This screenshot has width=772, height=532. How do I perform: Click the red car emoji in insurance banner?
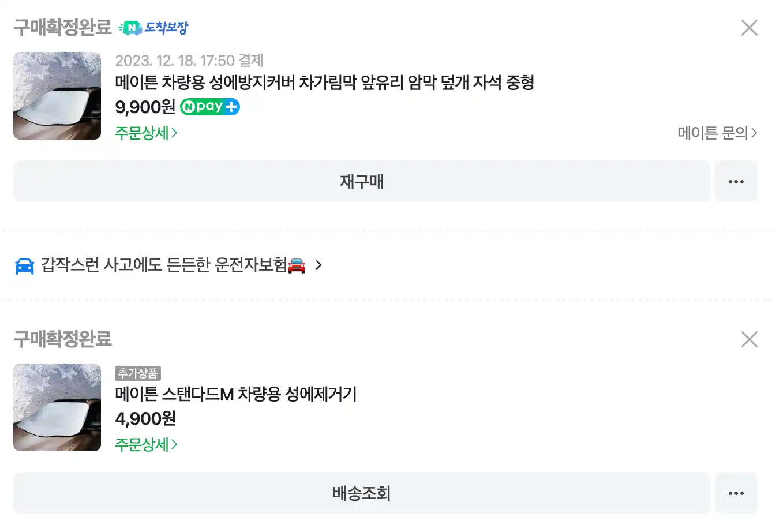coord(295,265)
